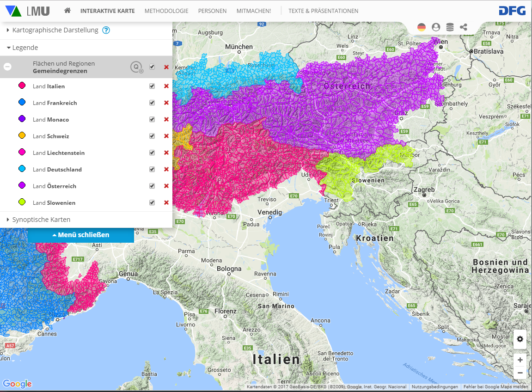532x392 pixels.
Task: Disable the Land Österreich checkbox
Action: [x=152, y=186]
